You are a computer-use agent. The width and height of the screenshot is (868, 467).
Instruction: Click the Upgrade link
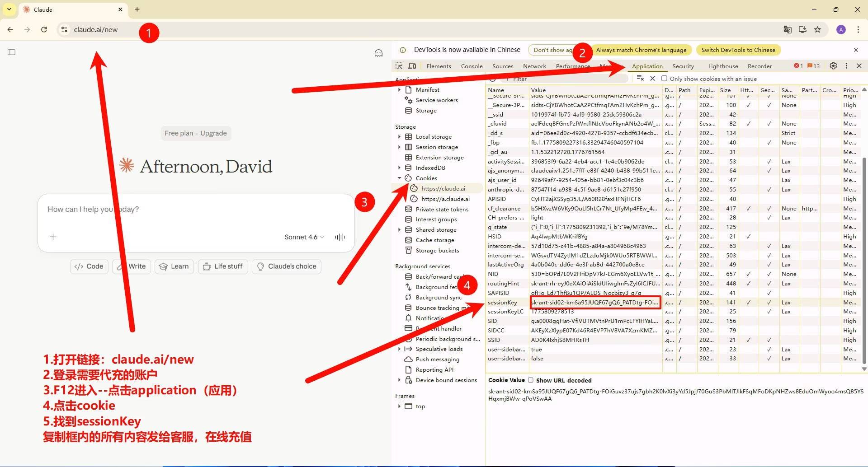coord(213,133)
